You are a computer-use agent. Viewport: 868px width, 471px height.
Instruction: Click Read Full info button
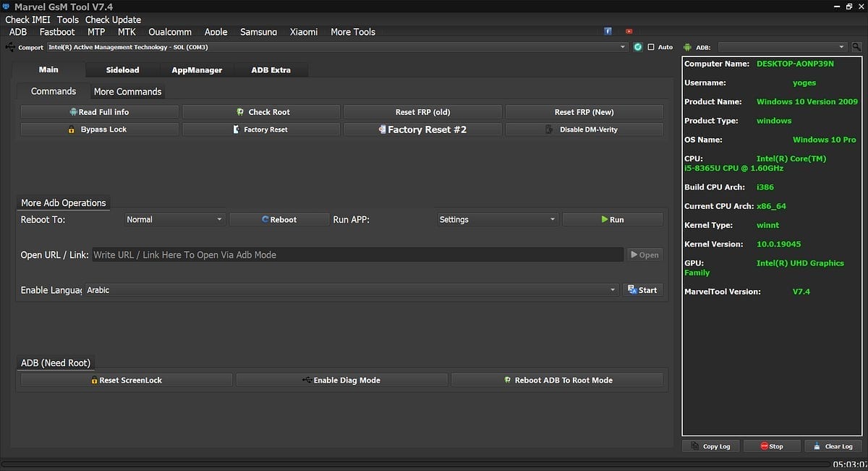pyautogui.click(x=99, y=112)
